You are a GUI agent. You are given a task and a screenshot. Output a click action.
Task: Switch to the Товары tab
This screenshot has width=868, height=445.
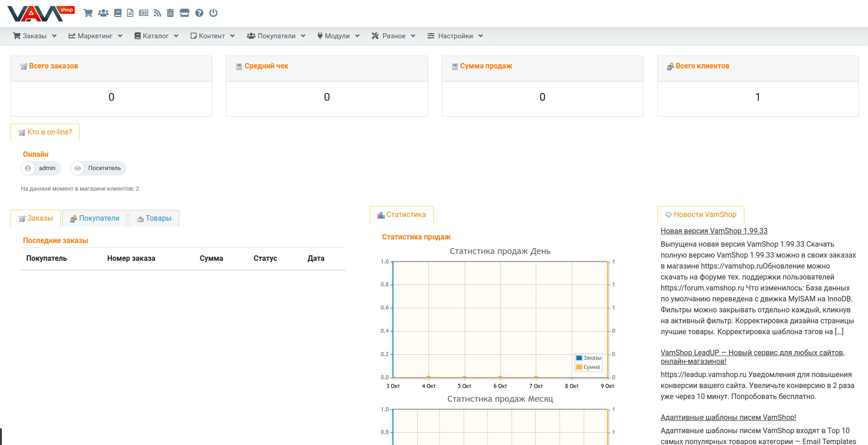(x=154, y=218)
